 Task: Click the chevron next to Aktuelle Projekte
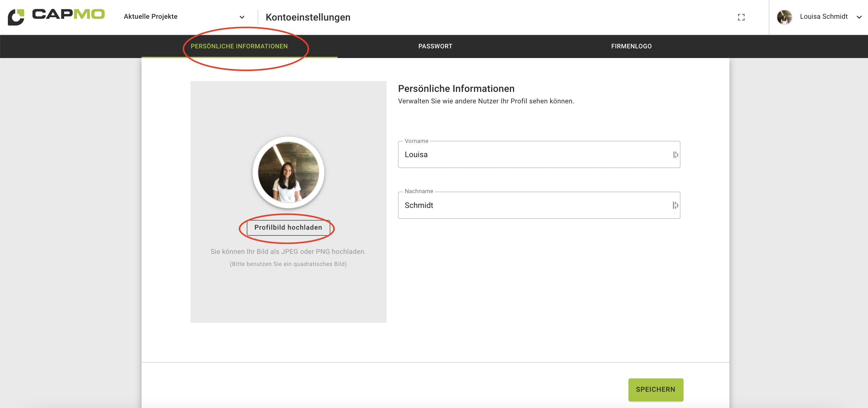tap(242, 17)
